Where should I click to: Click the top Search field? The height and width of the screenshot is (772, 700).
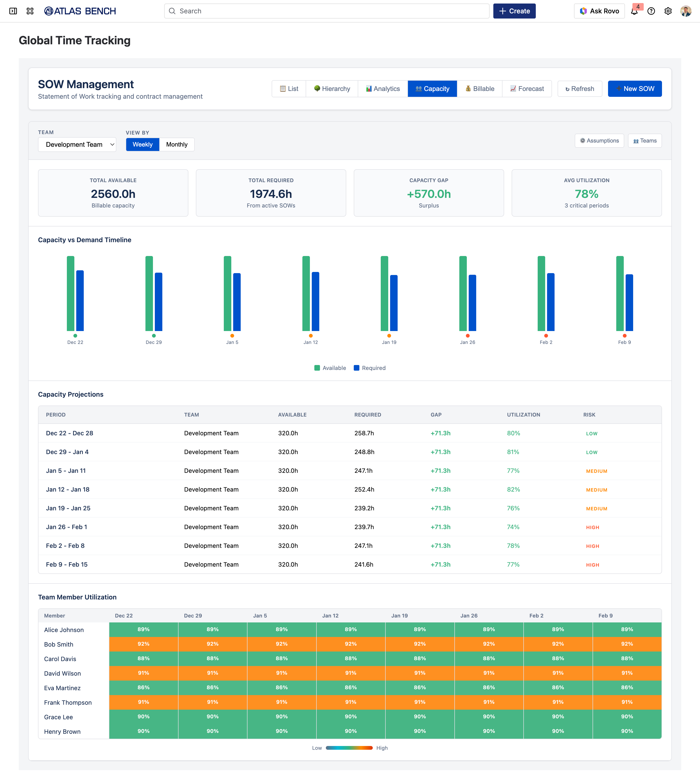tap(327, 11)
